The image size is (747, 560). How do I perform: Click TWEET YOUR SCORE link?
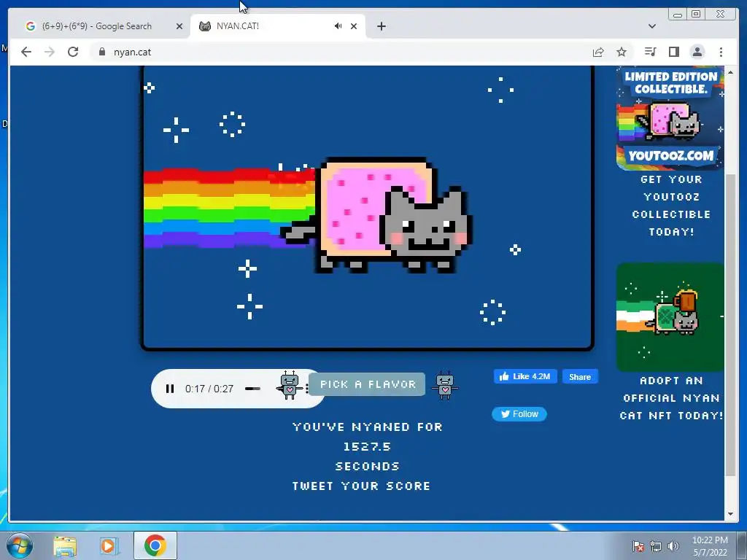tap(362, 486)
